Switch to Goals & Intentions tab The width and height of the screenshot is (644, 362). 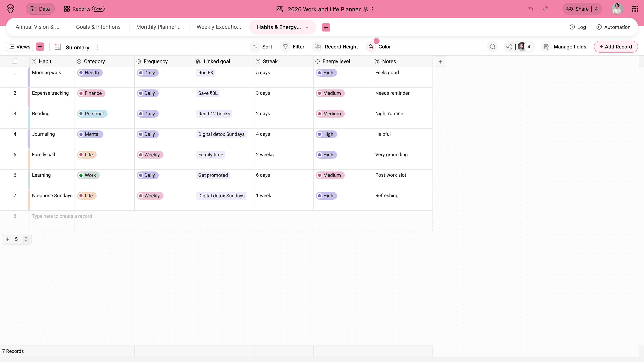tap(98, 27)
